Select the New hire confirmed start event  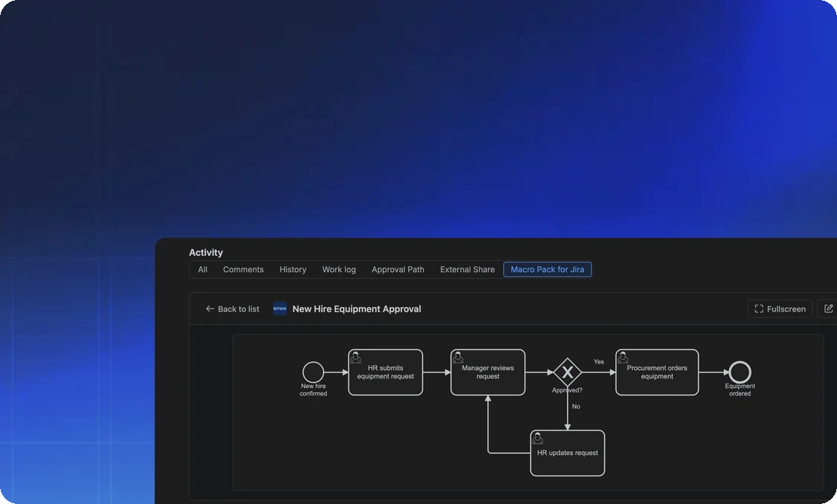click(314, 372)
